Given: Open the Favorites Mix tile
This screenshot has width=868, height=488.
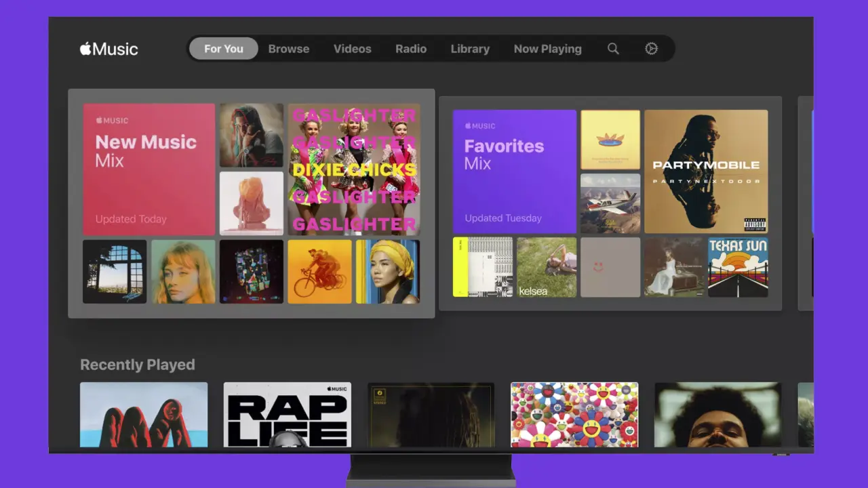Looking at the screenshot, I should click(514, 171).
